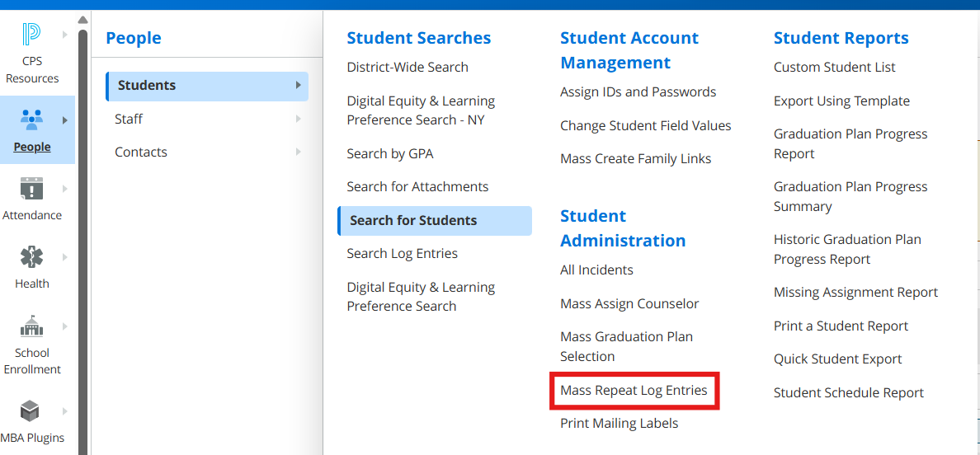Image resolution: width=980 pixels, height=455 pixels.
Task: Select Students in the People menu
Action: tap(207, 86)
